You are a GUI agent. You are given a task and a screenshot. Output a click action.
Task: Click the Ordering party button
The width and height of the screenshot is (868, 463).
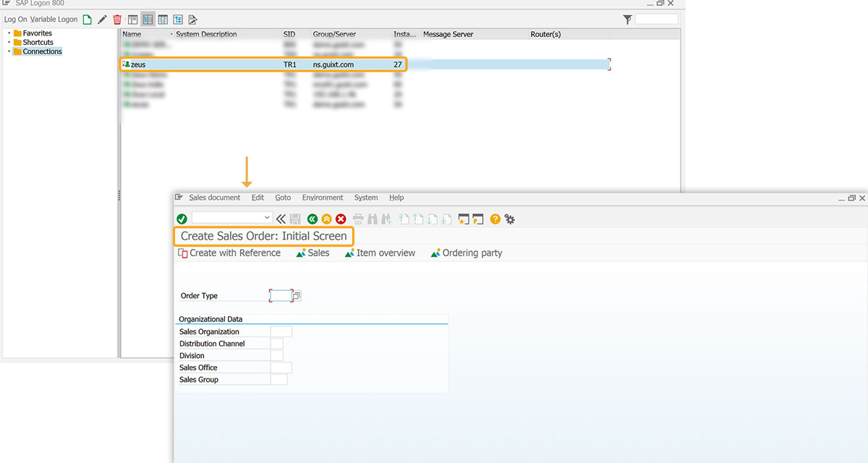(x=466, y=253)
